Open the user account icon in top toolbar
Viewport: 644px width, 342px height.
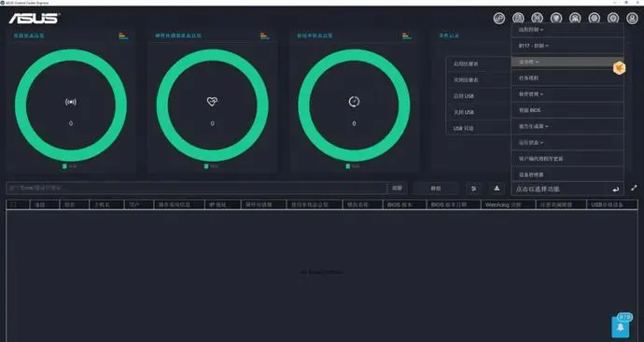[x=632, y=18]
